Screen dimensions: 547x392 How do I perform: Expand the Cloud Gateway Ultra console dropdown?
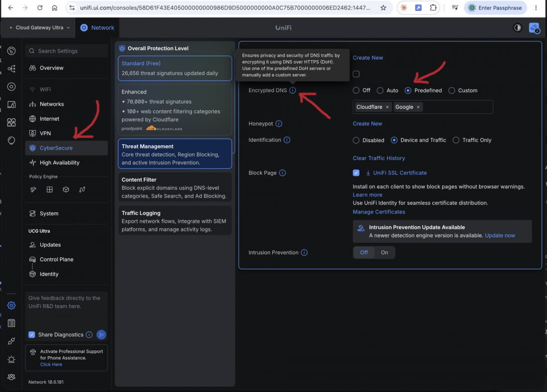point(39,27)
